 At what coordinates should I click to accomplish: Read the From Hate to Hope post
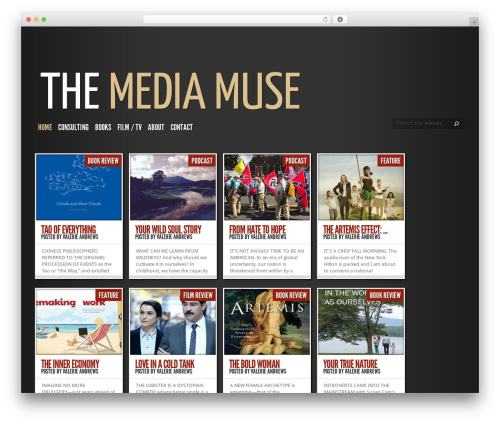pyautogui.click(x=257, y=229)
